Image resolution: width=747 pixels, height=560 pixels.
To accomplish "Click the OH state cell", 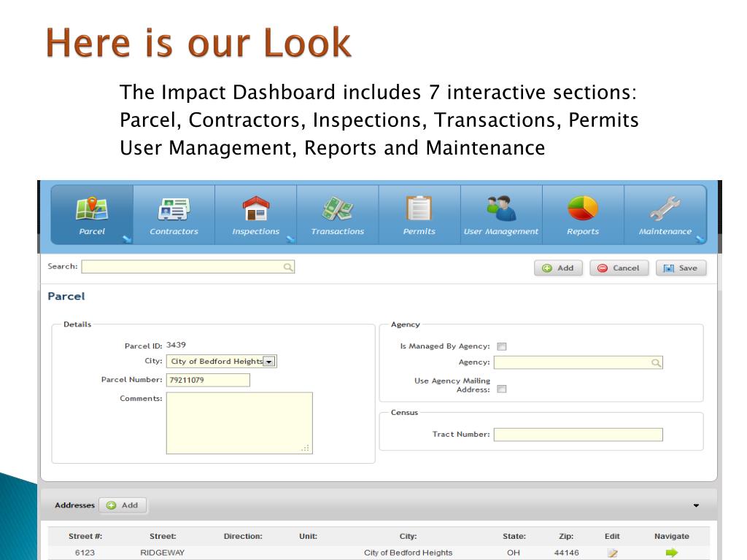I will [x=514, y=553].
